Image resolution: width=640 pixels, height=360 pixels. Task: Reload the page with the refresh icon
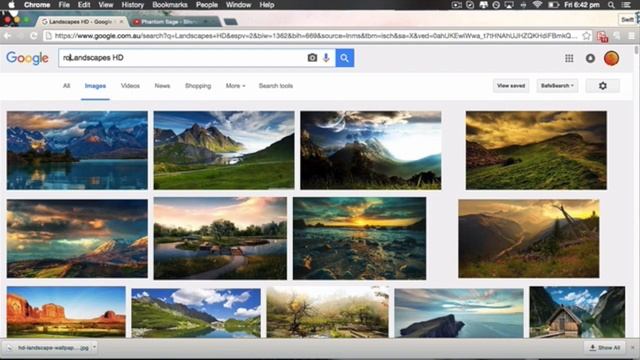pos(34,36)
